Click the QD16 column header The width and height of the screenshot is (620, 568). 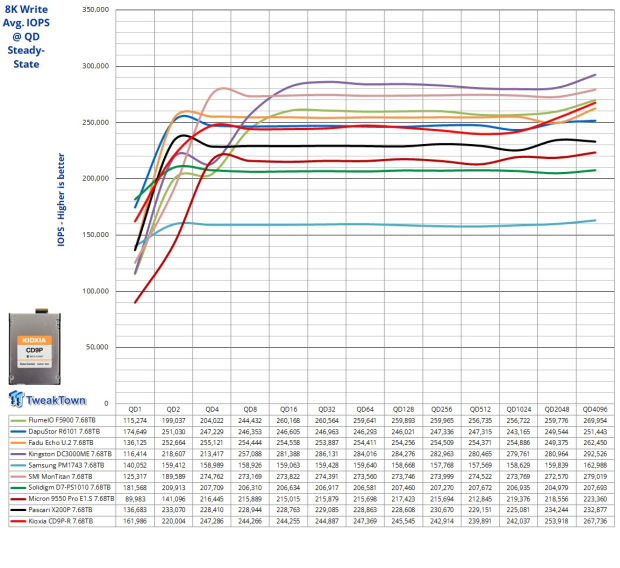pos(289,409)
